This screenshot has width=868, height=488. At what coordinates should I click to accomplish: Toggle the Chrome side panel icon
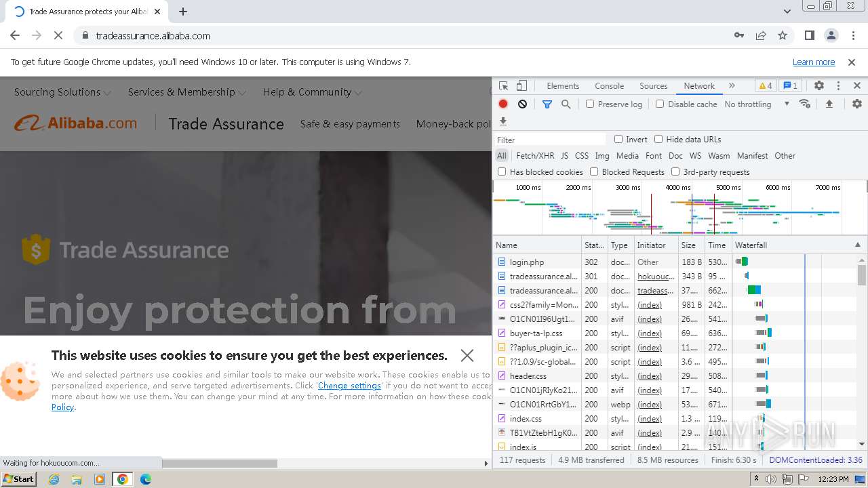click(x=810, y=36)
